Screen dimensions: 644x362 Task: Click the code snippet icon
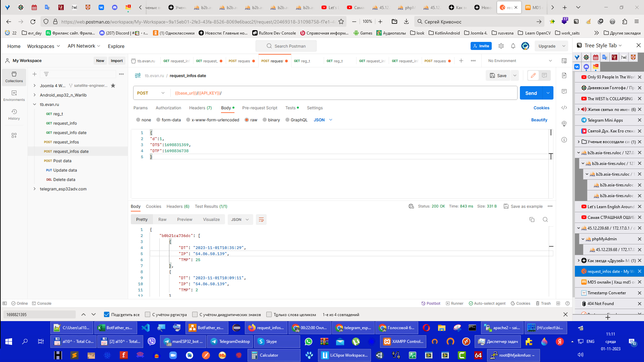564,108
